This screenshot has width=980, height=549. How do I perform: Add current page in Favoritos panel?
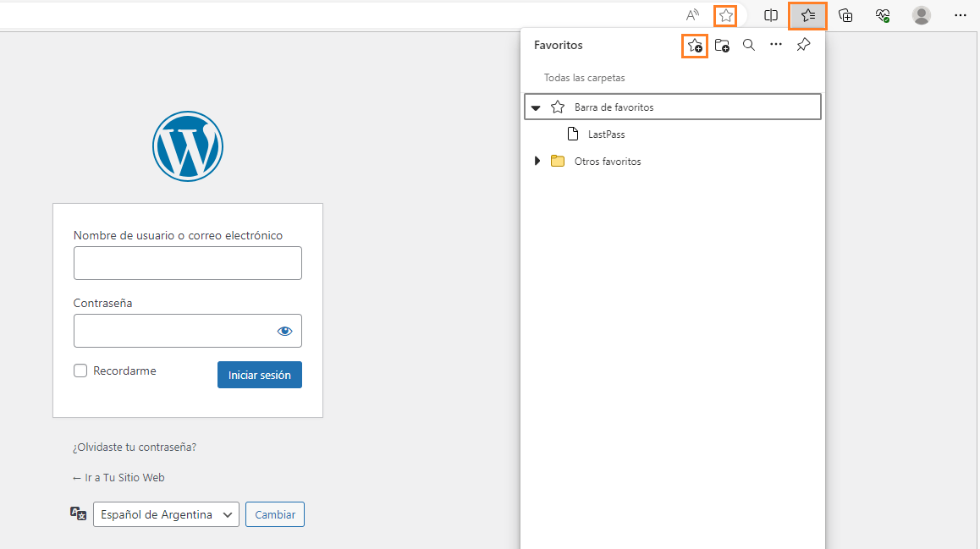pyautogui.click(x=695, y=46)
